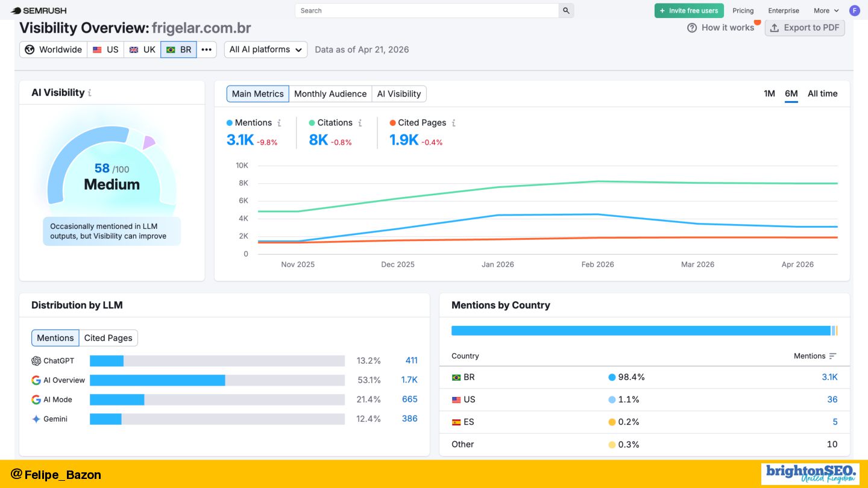Click info icon next to Cited Pages

click(x=453, y=123)
